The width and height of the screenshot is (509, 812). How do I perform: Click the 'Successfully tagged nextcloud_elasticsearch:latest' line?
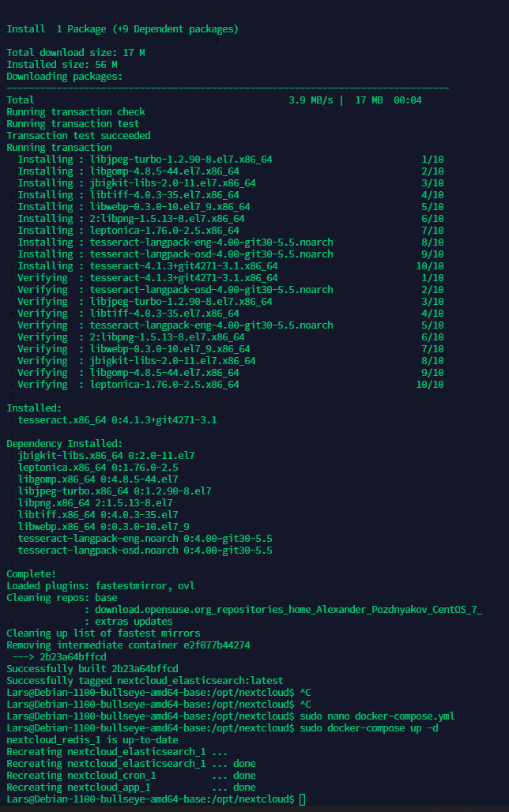tap(145, 680)
